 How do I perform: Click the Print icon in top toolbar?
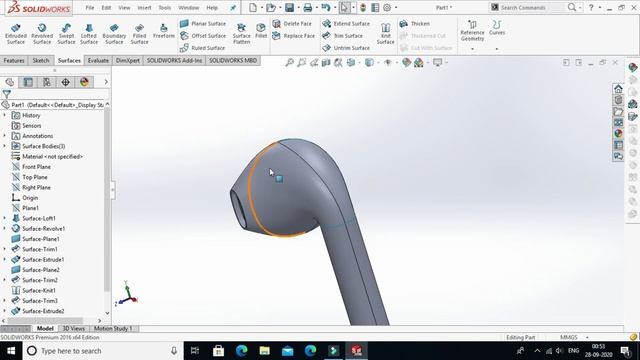(x=307, y=7)
